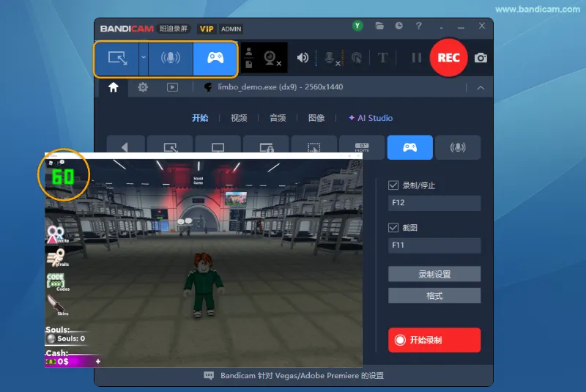Open 录制设置 button
Screen dimensions: 586x392
pos(434,274)
